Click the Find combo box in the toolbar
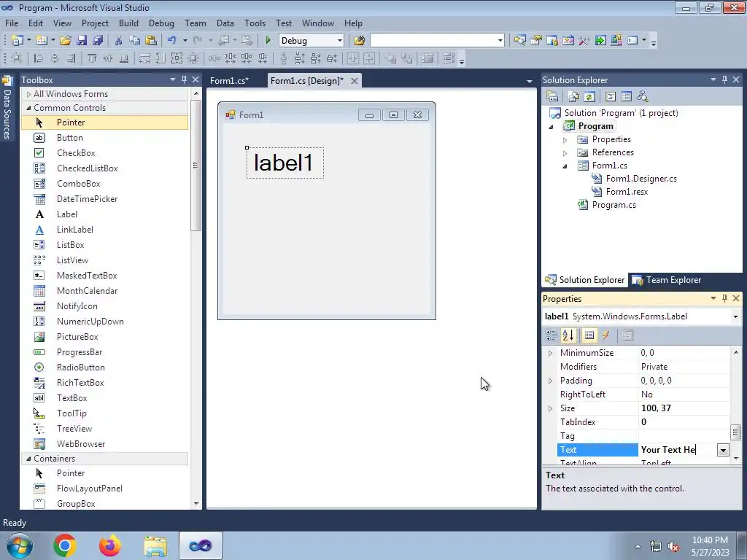747x560 pixels. pos(437,41)
